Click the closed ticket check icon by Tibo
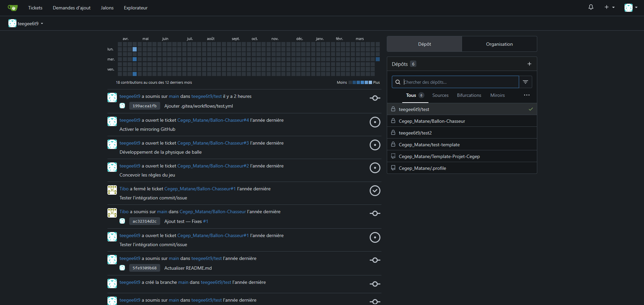 coord(375,191)
